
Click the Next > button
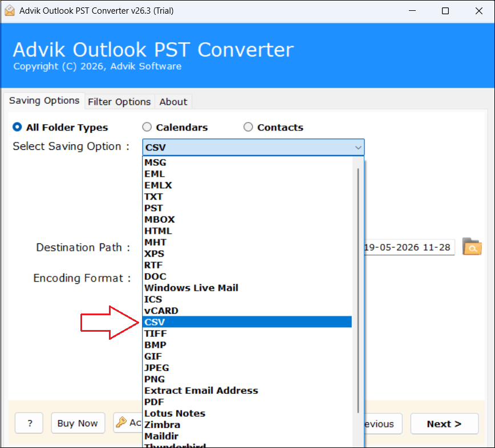pos(444,423)
